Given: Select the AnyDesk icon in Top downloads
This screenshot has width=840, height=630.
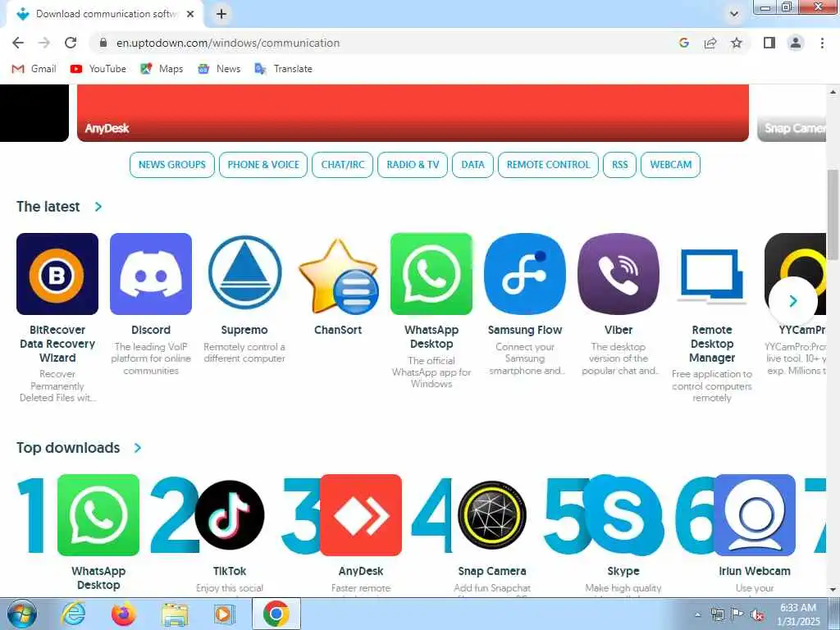Looking at the screenshot, I should 361,515.
